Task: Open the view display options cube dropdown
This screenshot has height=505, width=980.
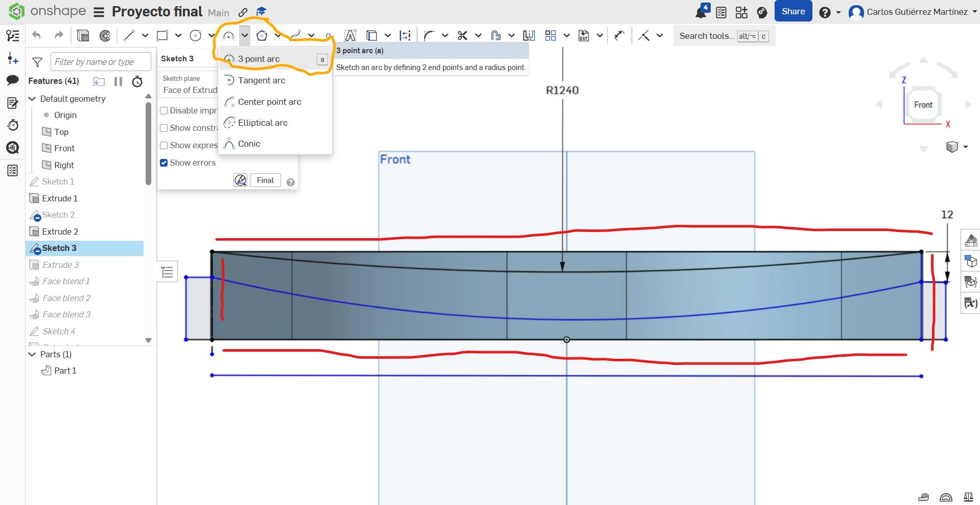Action: point(957,147)
